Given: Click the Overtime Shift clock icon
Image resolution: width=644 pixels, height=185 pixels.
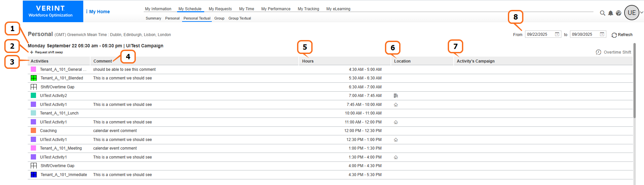Looking at the screenshot, I should click(x=598, y=52).
